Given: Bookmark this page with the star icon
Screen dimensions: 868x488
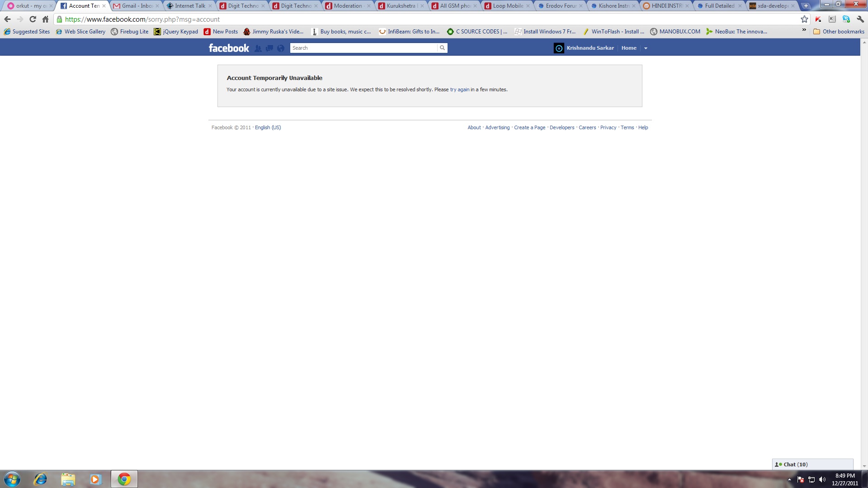Looking at the screenshot, I should (x=804, y=19).
